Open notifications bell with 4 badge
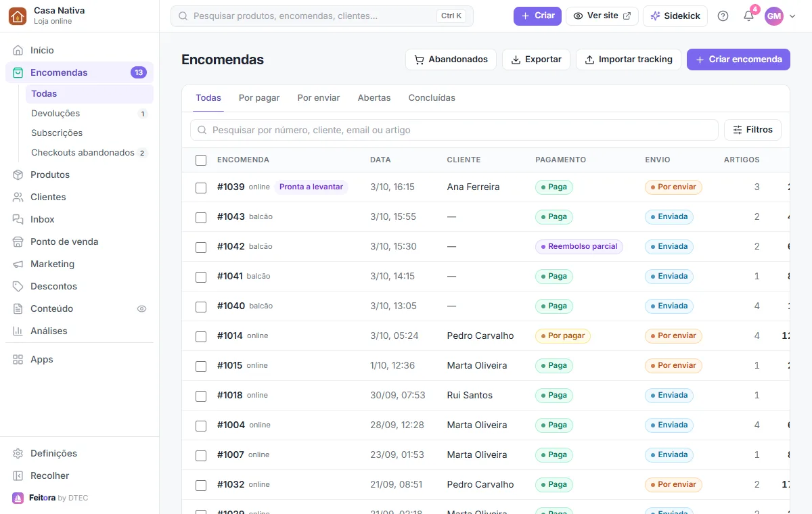Screen dimensions: 812x514 [x=748, y=16]
